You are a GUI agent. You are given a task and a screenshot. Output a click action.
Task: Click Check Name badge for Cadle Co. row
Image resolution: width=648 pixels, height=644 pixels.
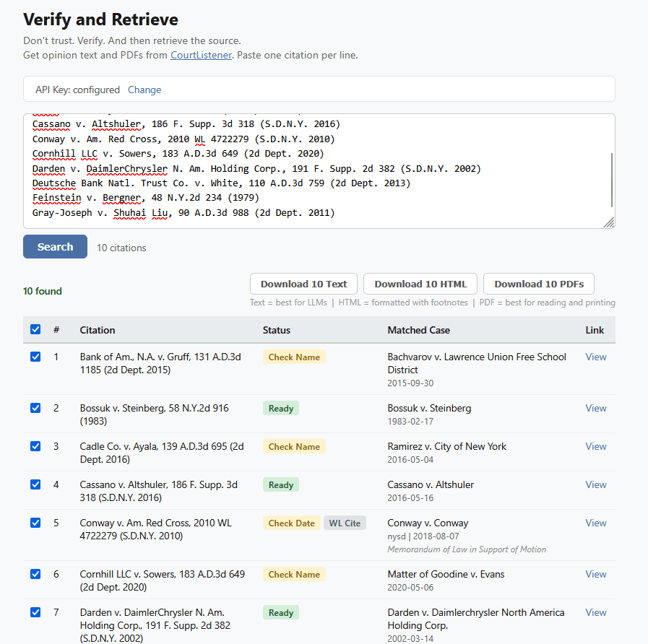click(294, 447)
